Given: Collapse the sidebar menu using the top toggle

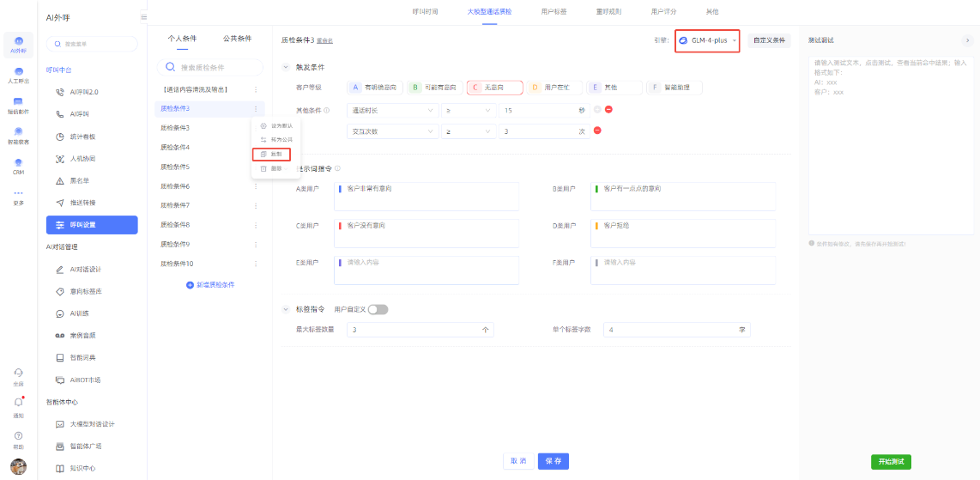Looking at the screenshot, I should [x=142, y=17].
